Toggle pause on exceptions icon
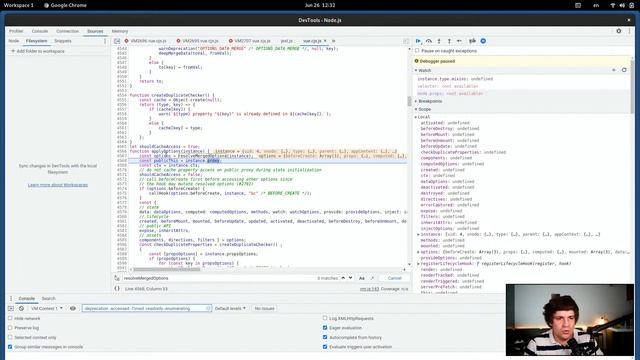Viewport: 640px width, 360px height. (x=483, y=41)
